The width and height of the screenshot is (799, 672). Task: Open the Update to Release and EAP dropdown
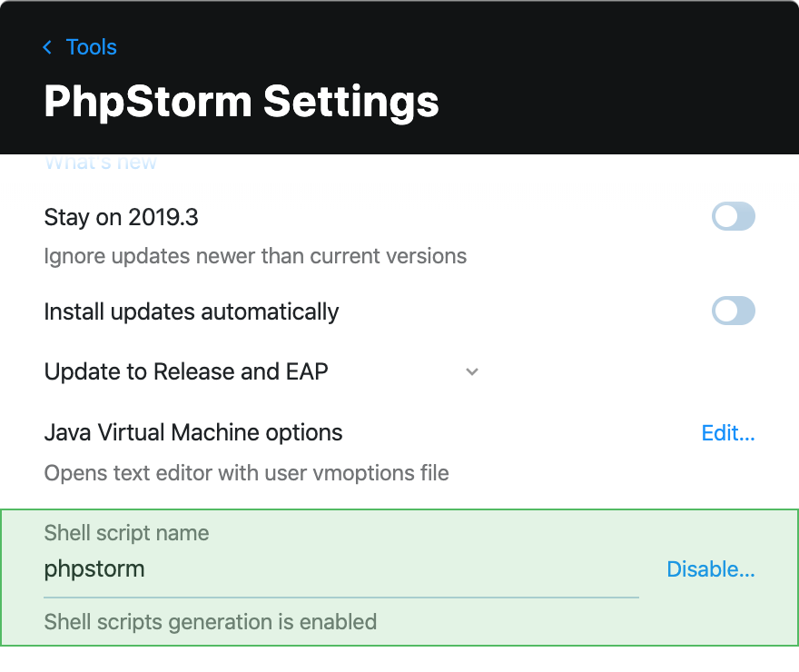coord(261,371)
